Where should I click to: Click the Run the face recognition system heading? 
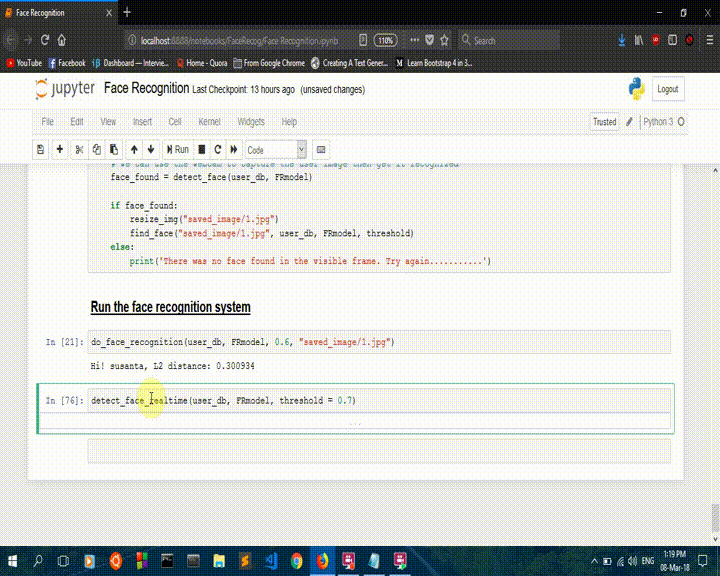tap(170, 307)
